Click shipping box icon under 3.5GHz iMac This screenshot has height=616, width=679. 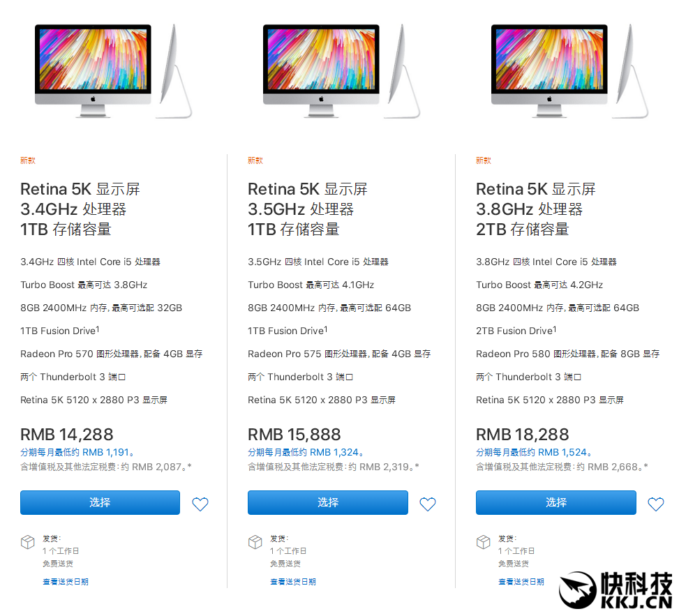point(255,542)
